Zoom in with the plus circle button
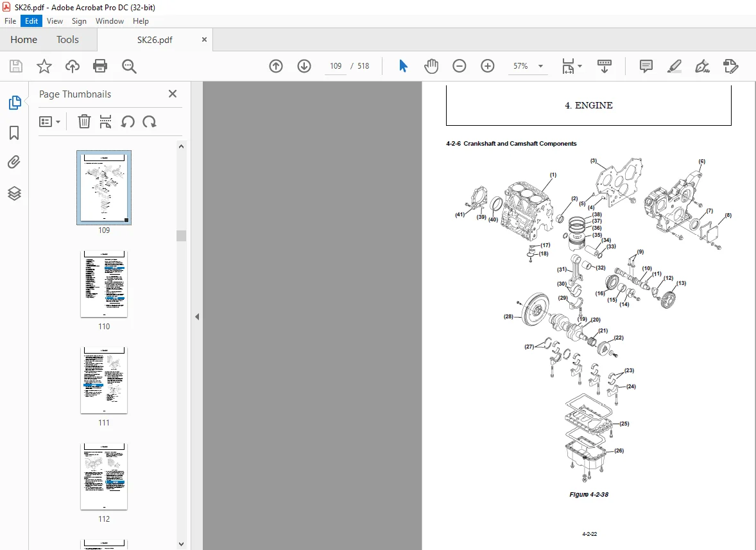756x550 pixels. tap(488, 66)
